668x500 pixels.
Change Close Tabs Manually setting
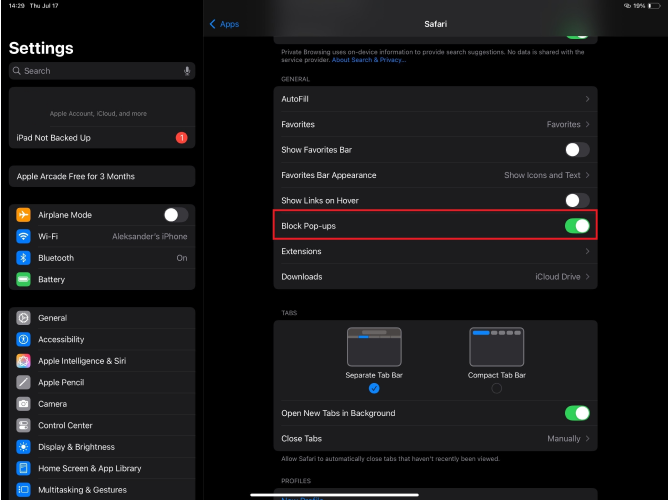[x=435, y=438]
